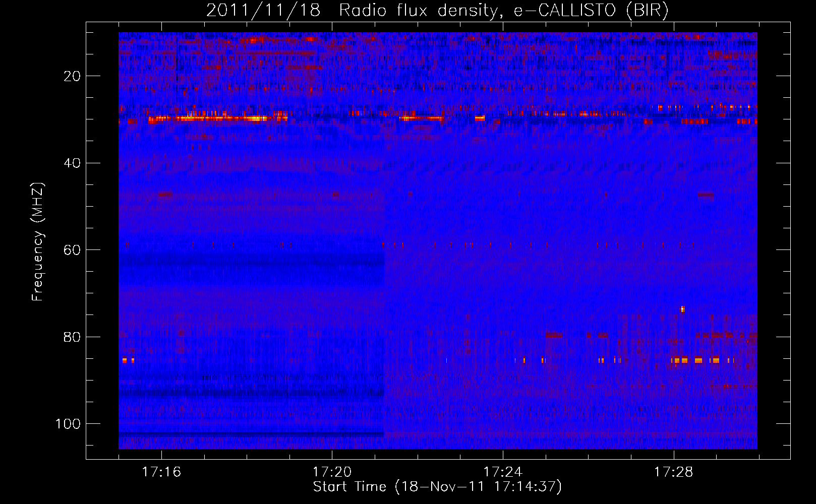Click the orange burst cluster at 85 MHz near 17:28
The height and width of the screenshot is (504, 816).
click(702, 360)
